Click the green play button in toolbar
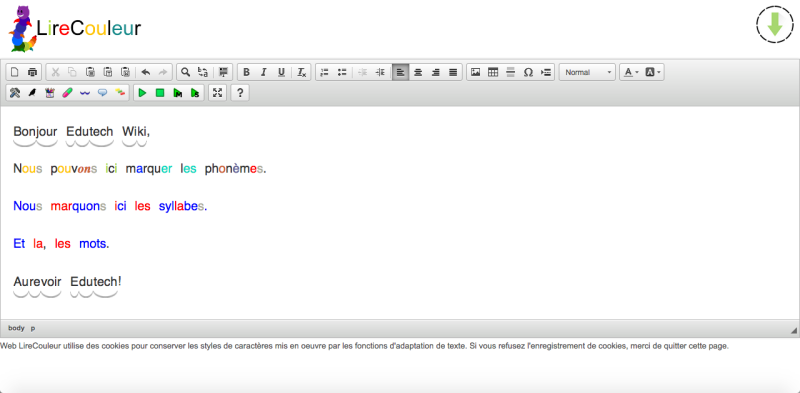This screenshot has height=393, width=800. 142,93
